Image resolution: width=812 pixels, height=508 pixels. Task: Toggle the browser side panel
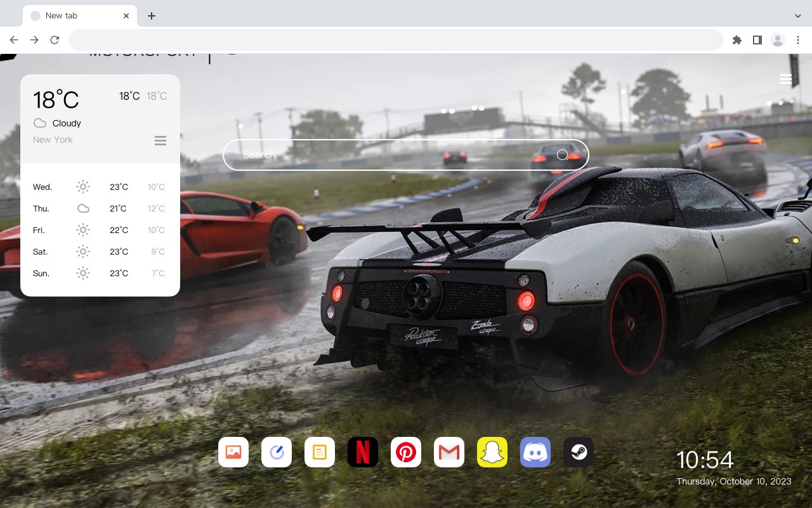[757, 40]
